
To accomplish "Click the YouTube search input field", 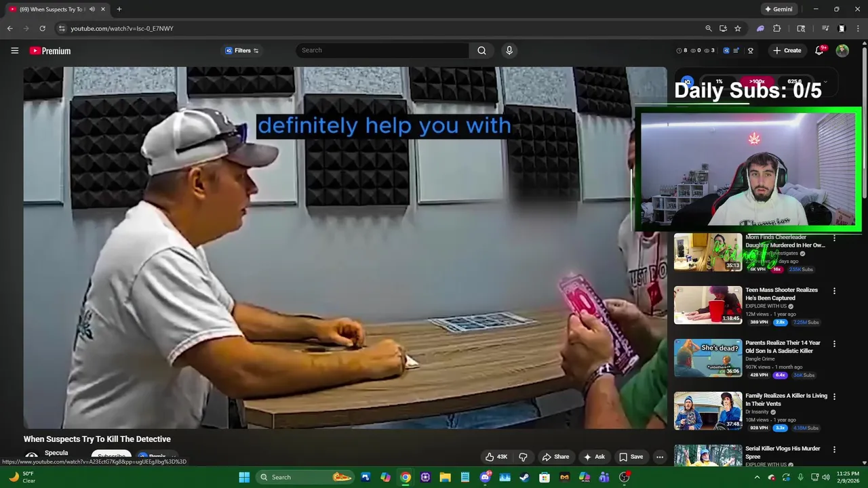I will click(x=382, y=50).
